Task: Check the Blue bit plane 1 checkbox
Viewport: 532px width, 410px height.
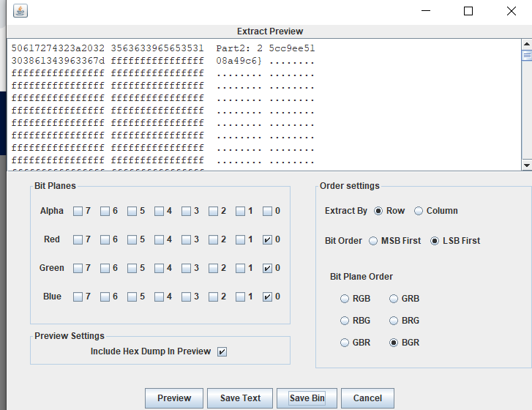Action: pos(241,297)
